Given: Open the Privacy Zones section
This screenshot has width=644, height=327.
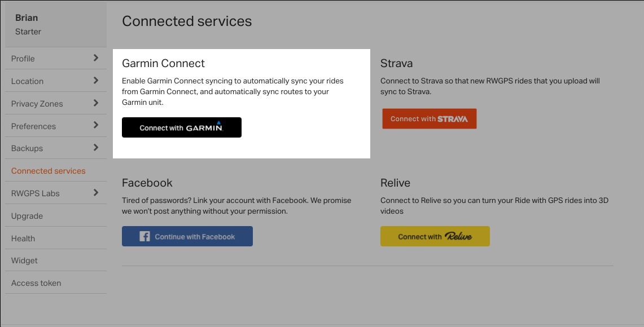Looking at the screenshot, I should pos(37,104).
